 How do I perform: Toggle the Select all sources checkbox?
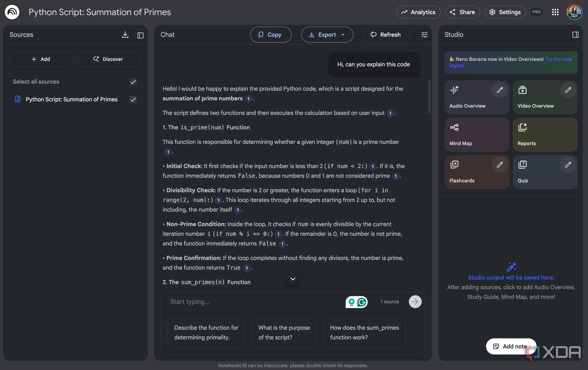point(133,82)
